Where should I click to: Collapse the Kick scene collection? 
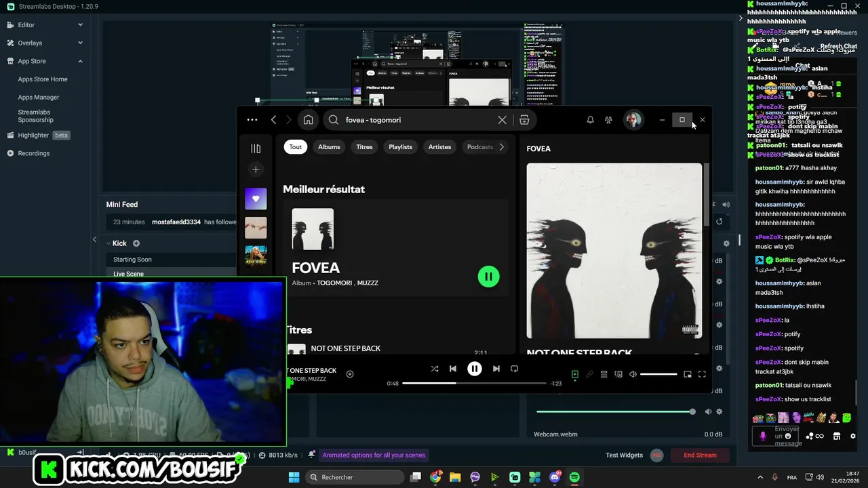108,243
